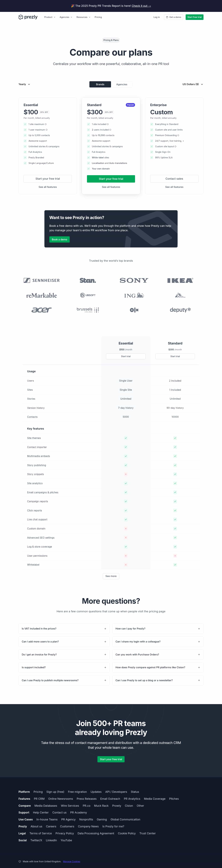Switch plan view to Agencies
The width and height of the screenshot is (222, 868).
(x=122, y=84)
